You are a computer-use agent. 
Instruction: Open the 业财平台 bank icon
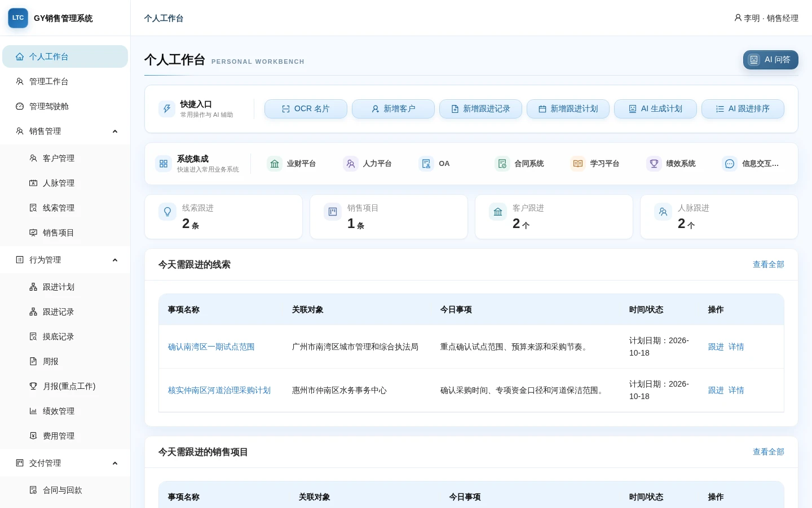(x=275, y=164)
